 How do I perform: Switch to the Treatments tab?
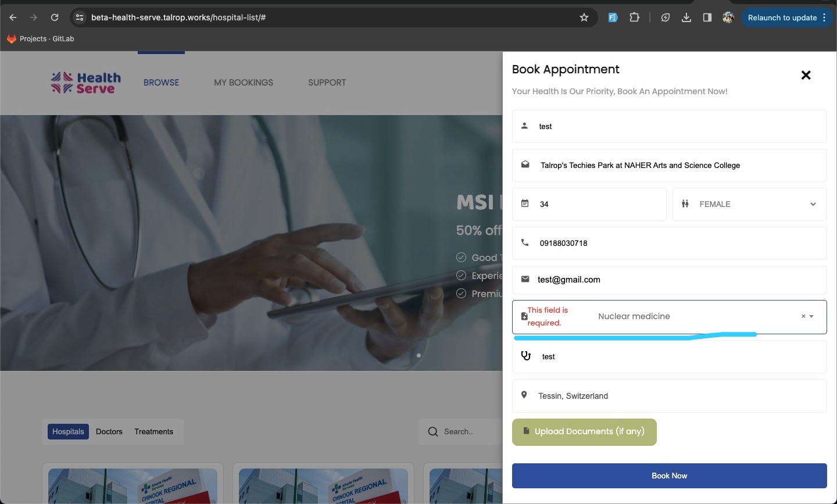pos(153,432)
